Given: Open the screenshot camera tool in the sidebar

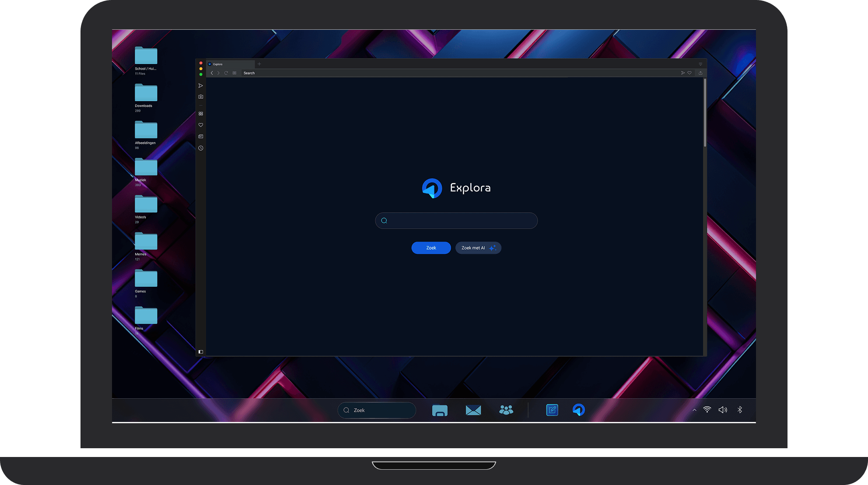Looking at the screenshot, I should (x=201, y=97).
